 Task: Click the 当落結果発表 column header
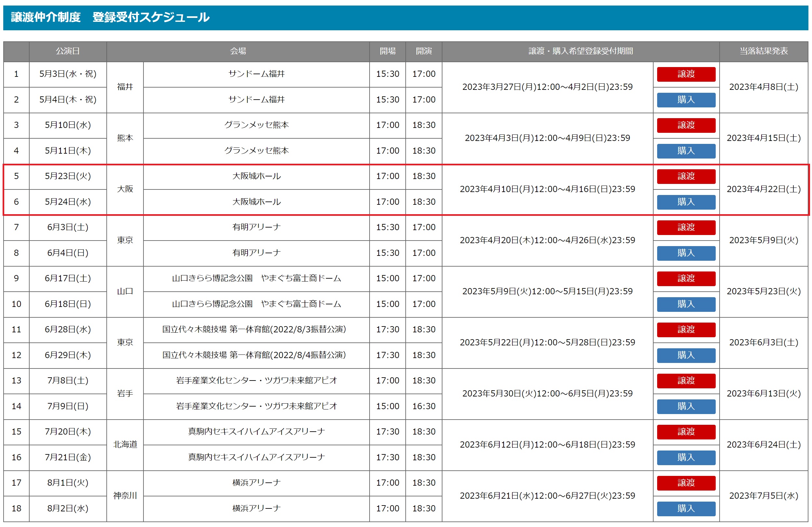pyautogui.click(x=764, y=51)
